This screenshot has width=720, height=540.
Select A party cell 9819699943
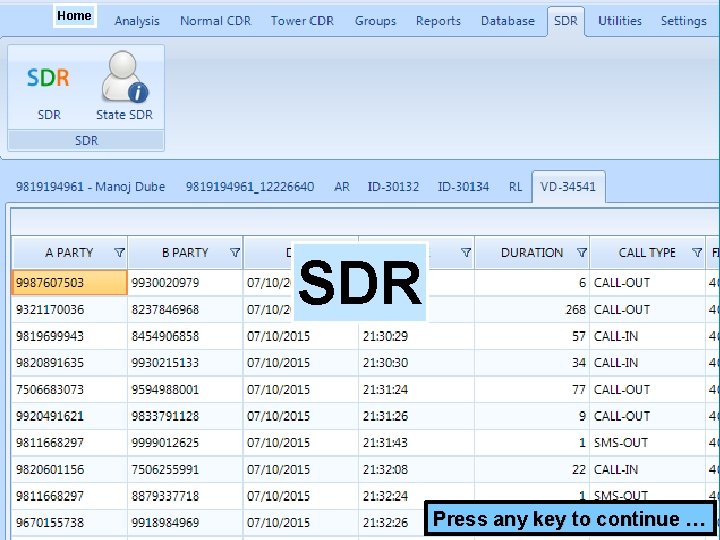(69, 336)
